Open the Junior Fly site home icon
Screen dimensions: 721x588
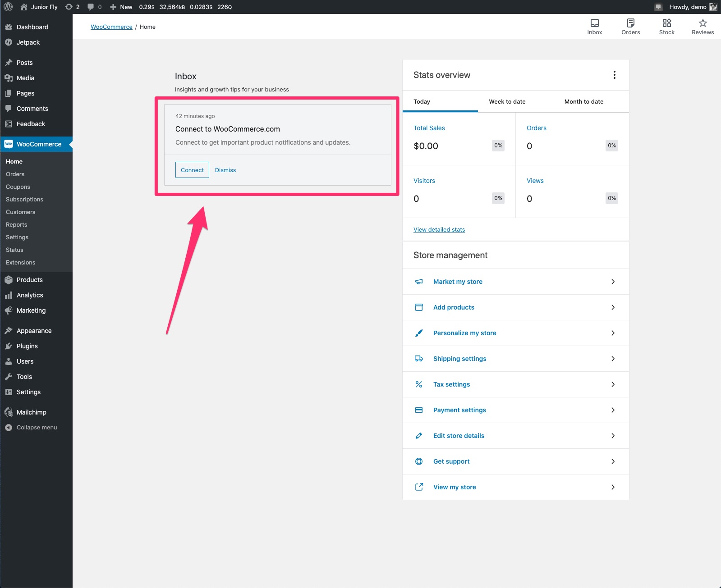pos(24,7)
